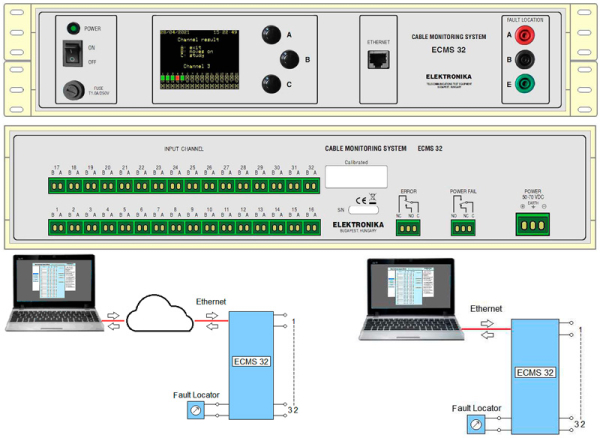Click the fuse holder below the power switch

73,89
